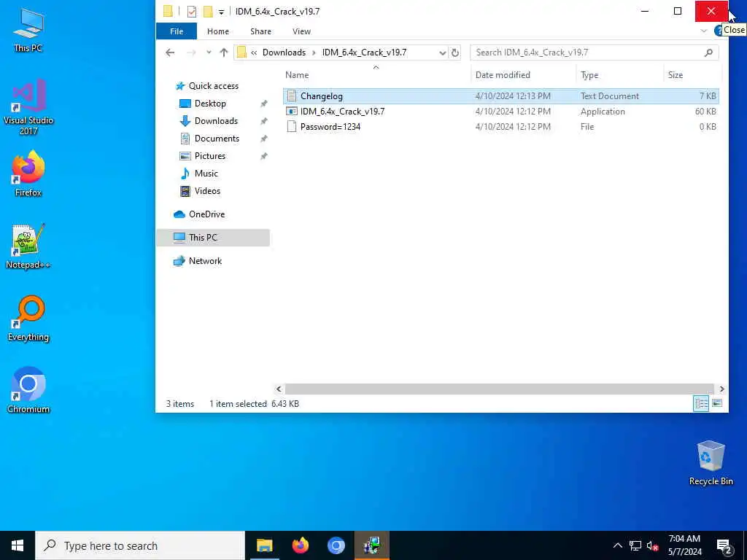The height and width of the screenshot is (560, 747).
Task: Open Documents in the navigation pane
Action: [217, 139]
